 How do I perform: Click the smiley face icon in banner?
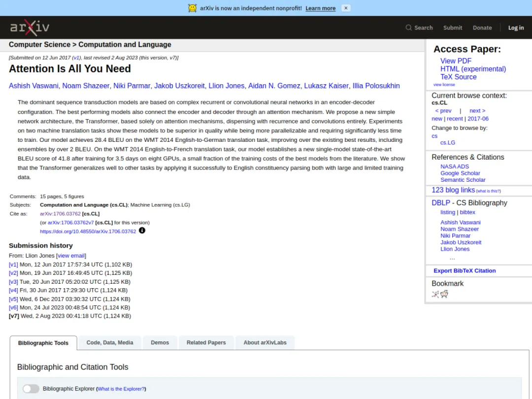coord(193,8)
